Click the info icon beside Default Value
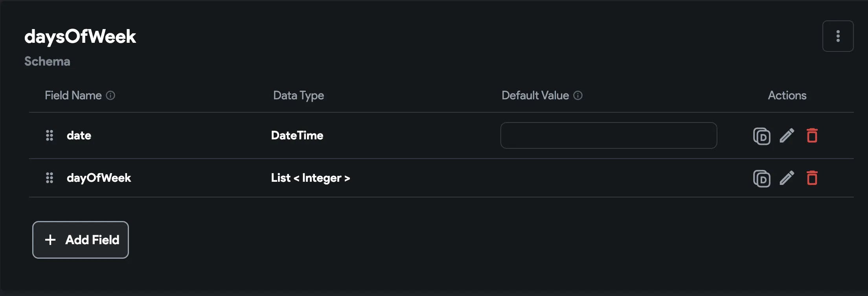The image size is (868, 296). [x=578, y=95]
